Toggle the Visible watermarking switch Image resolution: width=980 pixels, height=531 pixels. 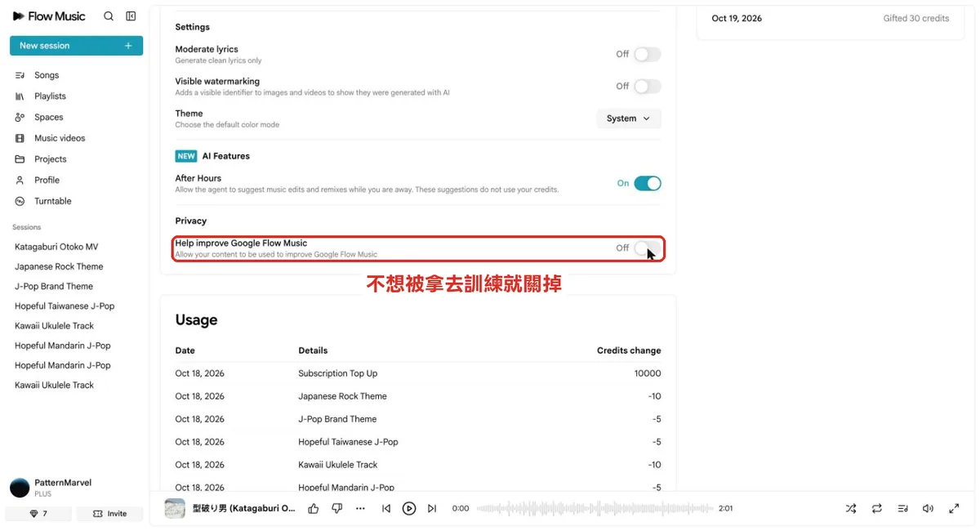[648, 87]
